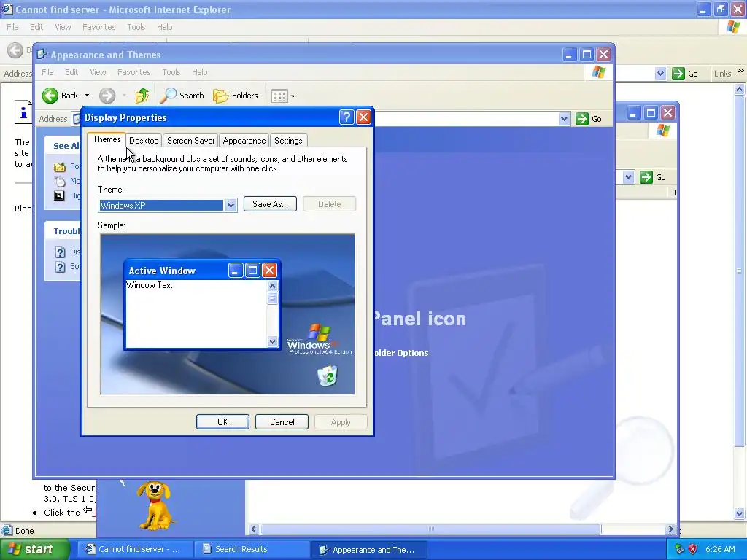Expand the Theme dropdown list
This screenshot has height=560, width=747.
231,205
